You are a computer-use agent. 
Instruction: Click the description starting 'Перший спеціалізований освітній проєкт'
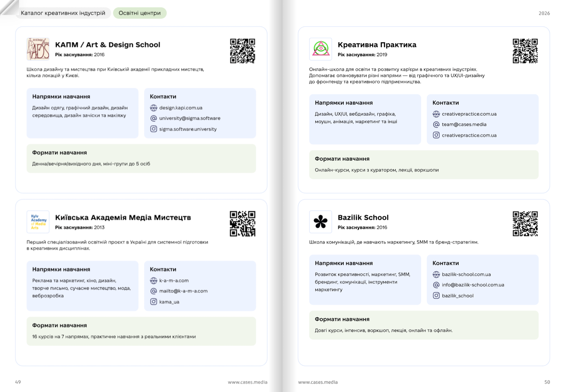click(117, 245)
